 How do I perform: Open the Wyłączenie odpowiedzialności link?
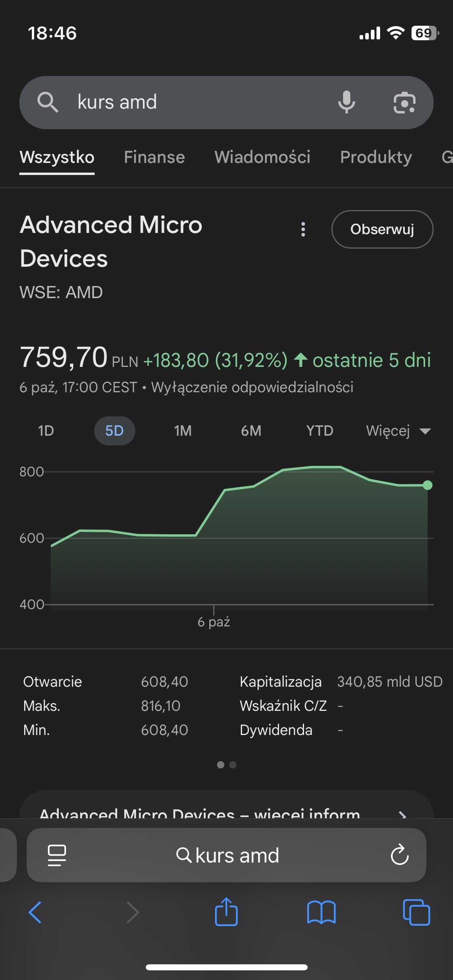[252, 387]
